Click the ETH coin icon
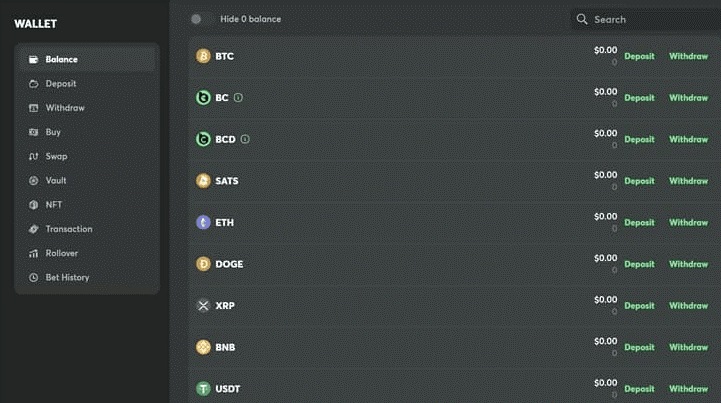This screenshot has width=721, height=403. tap(203, 222)
